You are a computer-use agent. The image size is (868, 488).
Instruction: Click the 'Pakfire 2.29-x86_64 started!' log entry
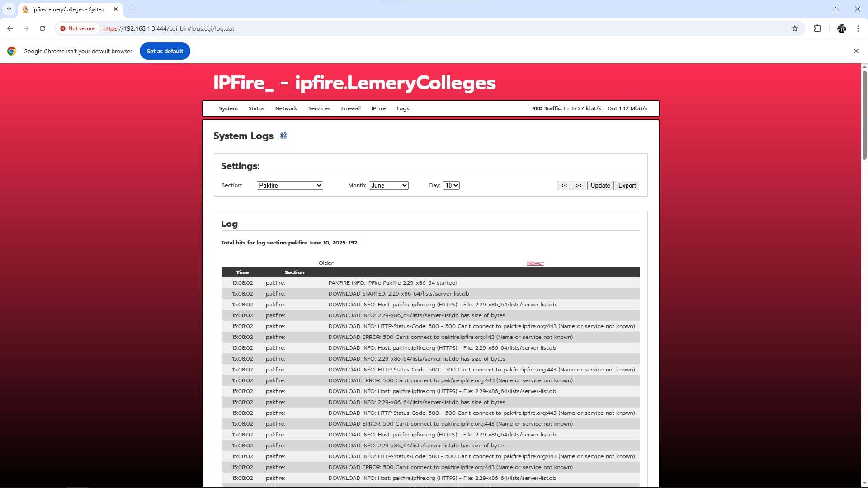430,283
